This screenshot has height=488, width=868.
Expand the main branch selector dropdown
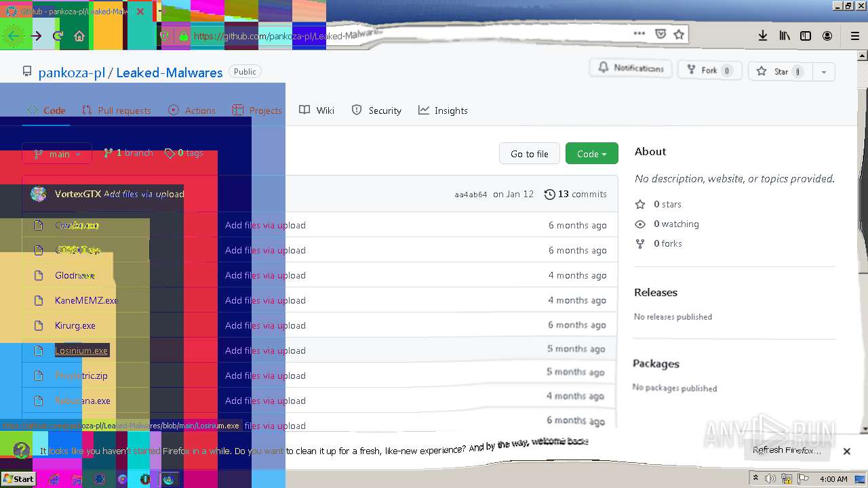click(x=57, y=154)
